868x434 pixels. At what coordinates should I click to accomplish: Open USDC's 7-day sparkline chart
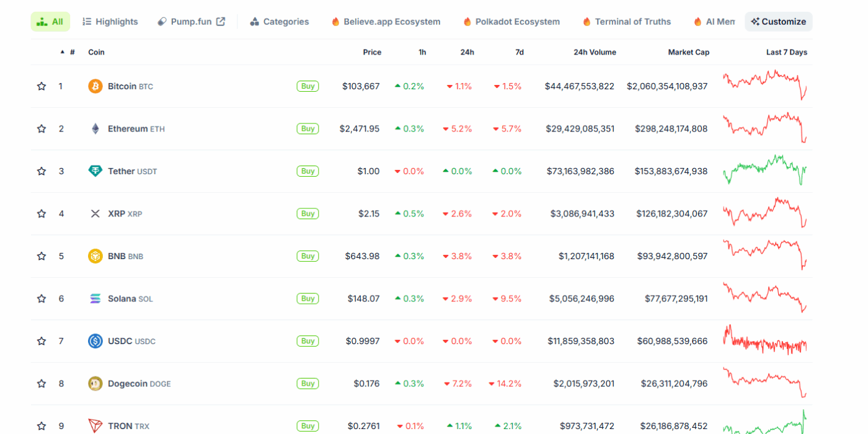tap(765, 340)
